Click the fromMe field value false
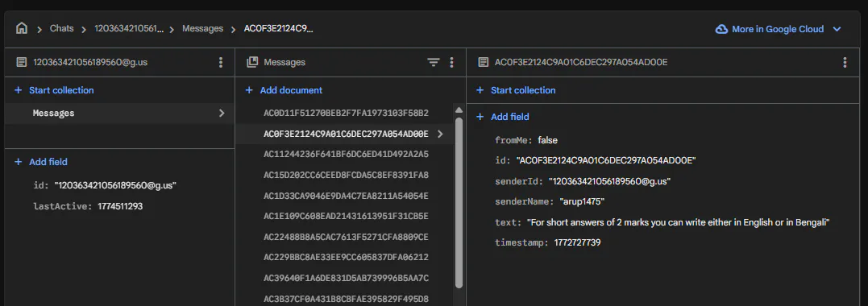Screen dimensions: 868x306 point(547,141)
